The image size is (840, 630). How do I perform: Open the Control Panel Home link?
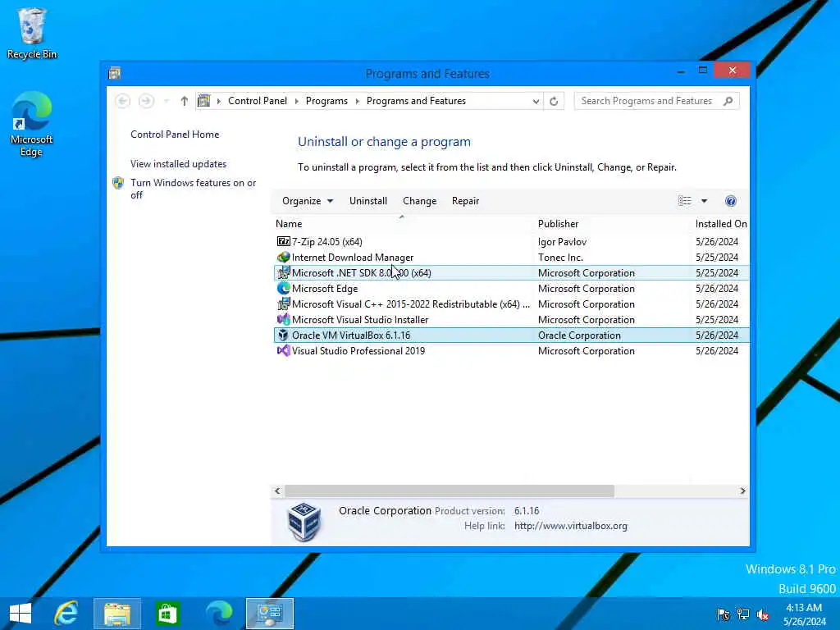pos(175,135)
